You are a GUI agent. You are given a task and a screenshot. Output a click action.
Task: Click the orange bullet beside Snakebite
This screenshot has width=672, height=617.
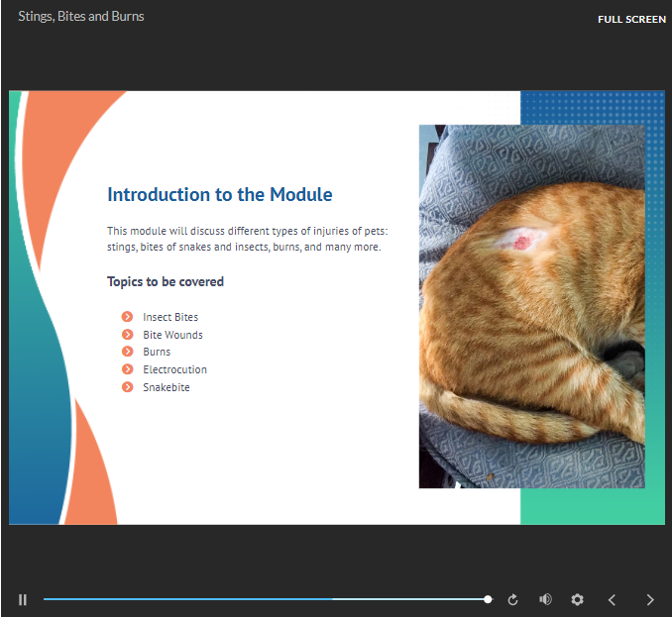pyautogui.click(x=127, y=387)
